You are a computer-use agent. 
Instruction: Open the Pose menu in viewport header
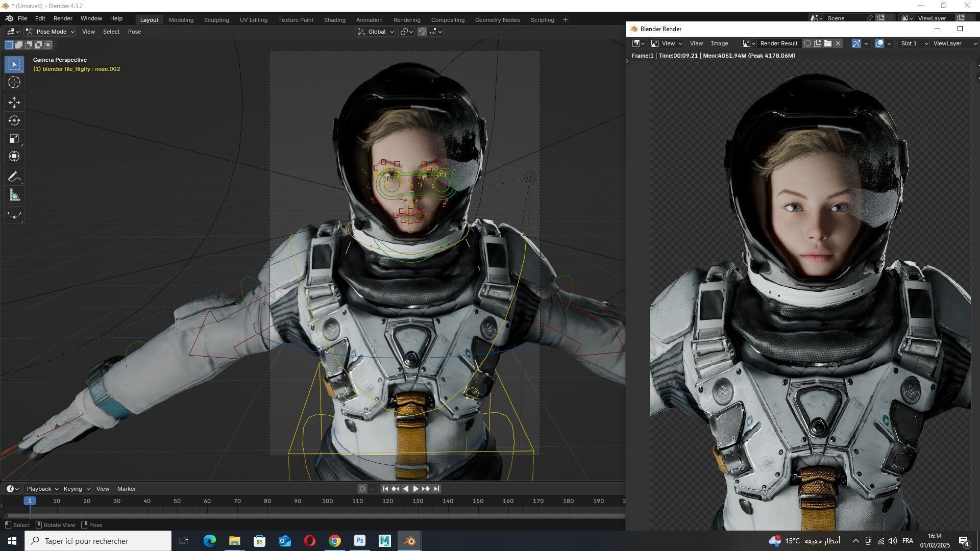coord(135,32)
